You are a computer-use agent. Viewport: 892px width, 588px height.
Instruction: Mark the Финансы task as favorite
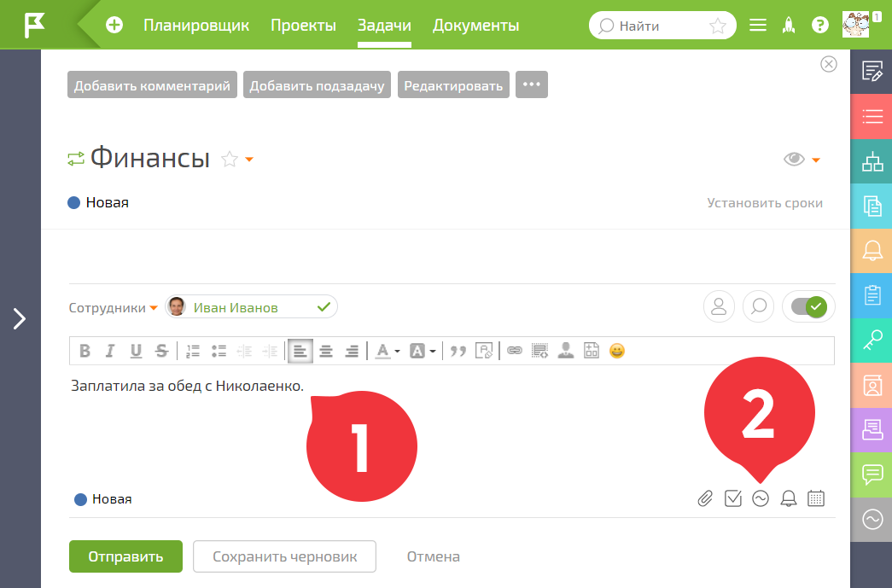point(230,159)
